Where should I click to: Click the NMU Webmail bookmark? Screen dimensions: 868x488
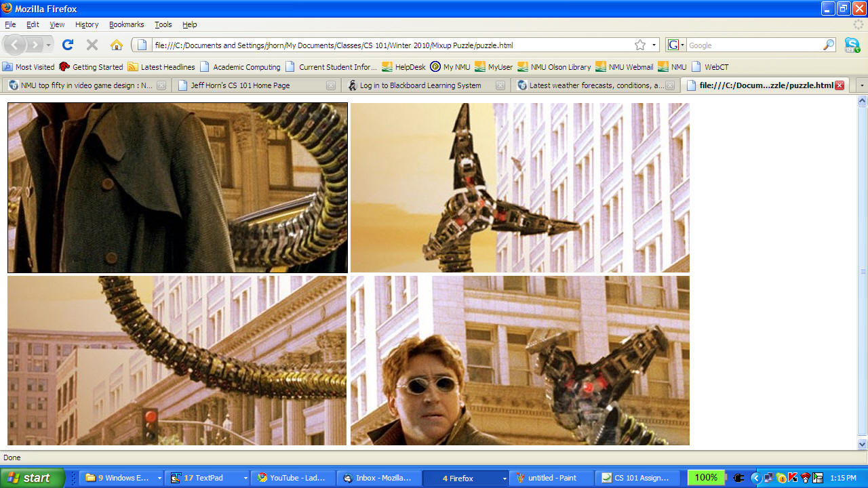[x=625, y=67]
